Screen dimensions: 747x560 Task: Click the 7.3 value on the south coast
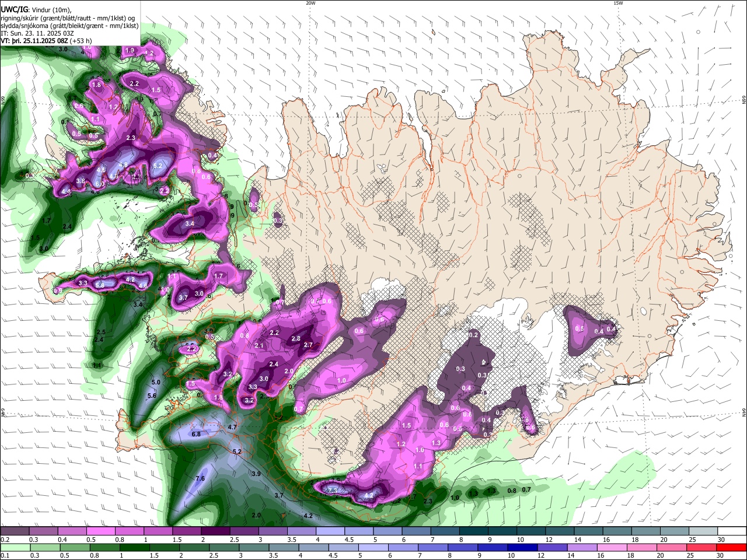tap(333, 491)
